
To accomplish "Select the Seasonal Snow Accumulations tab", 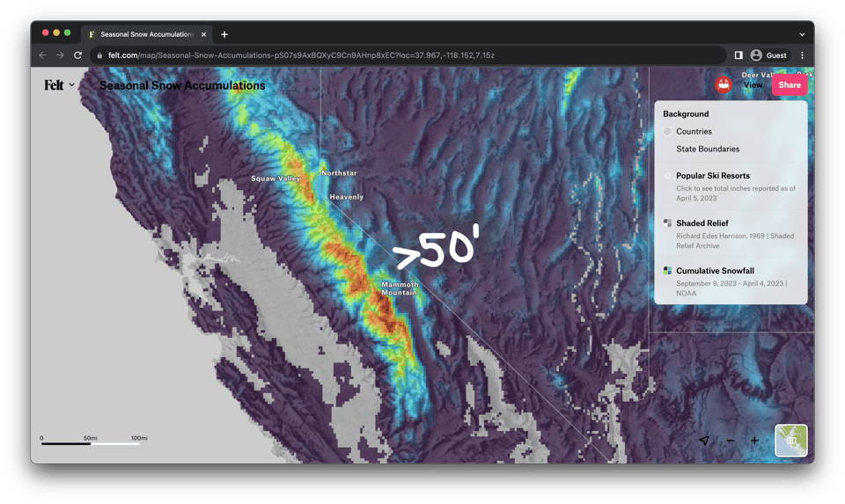I will point(145,34).
